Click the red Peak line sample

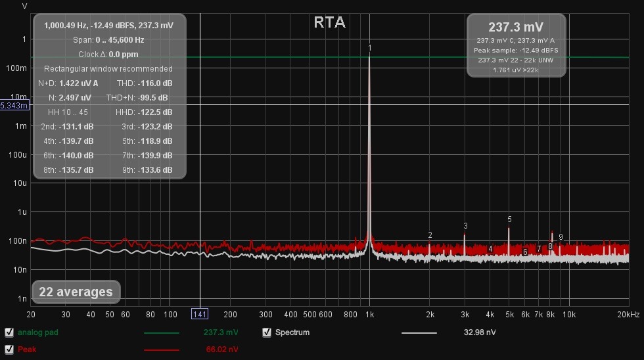(162, 349)
